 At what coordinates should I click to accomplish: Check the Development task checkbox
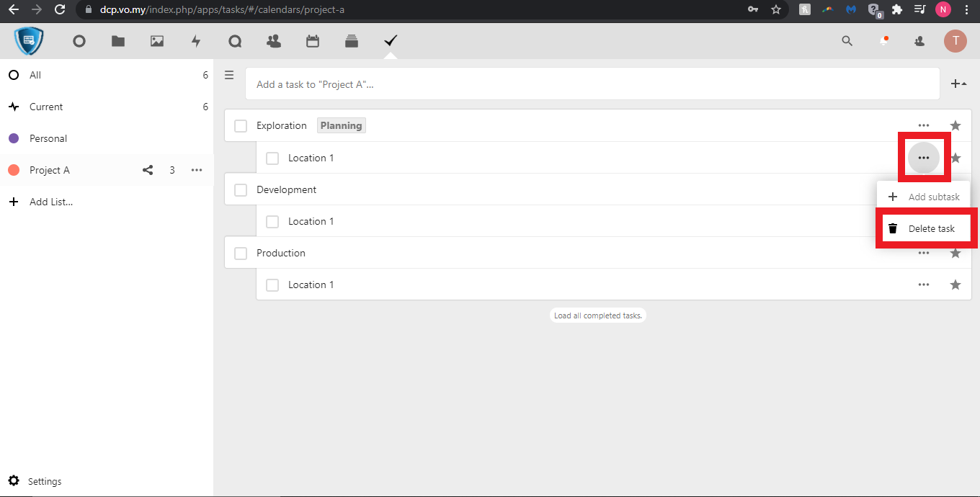241,190
